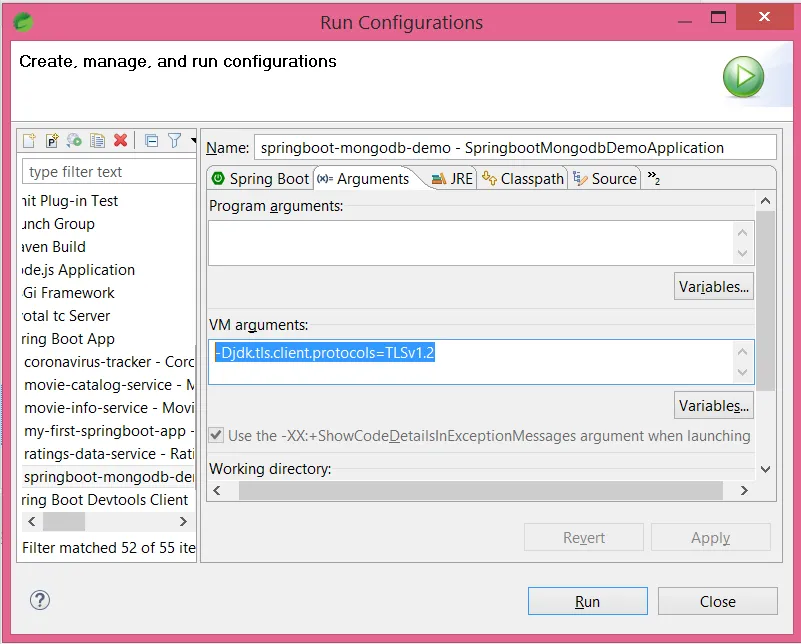Select my-first-springboot-app configuration
The height and width of the screenshot is (644, 801).
109,431
